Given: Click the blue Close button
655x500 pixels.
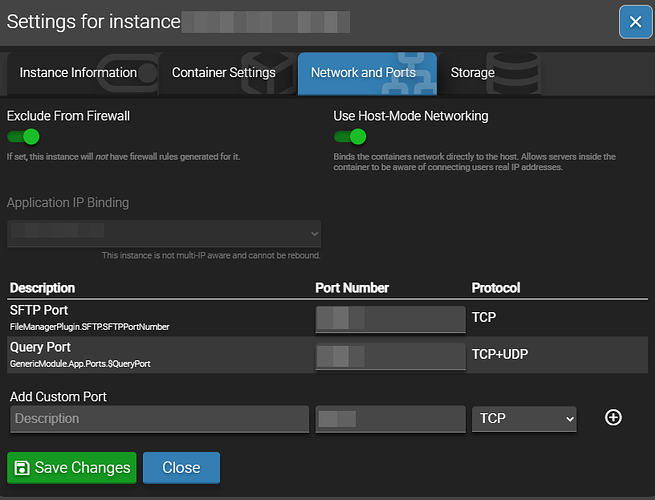Looking at the screenshot, I should pos(181,467).
